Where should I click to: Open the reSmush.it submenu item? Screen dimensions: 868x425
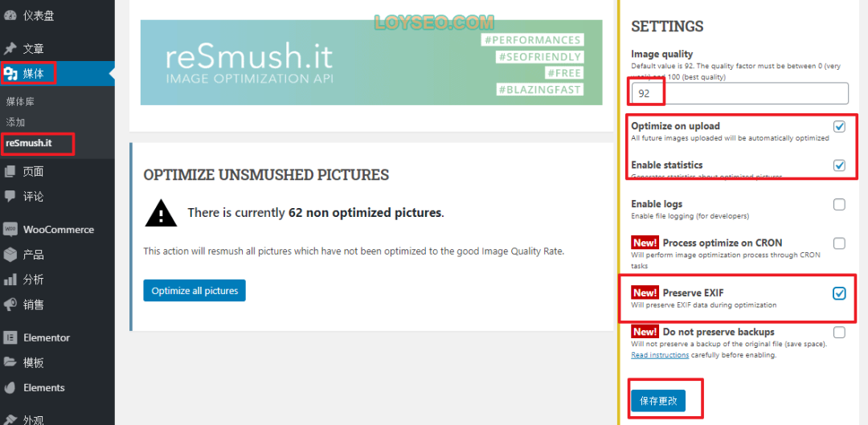point(29,143)
